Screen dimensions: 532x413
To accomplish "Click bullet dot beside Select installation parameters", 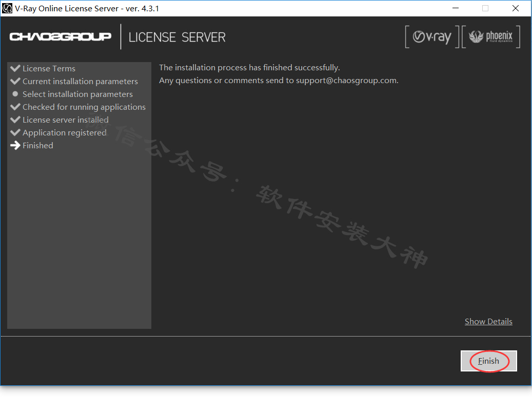I will point(15,94).
